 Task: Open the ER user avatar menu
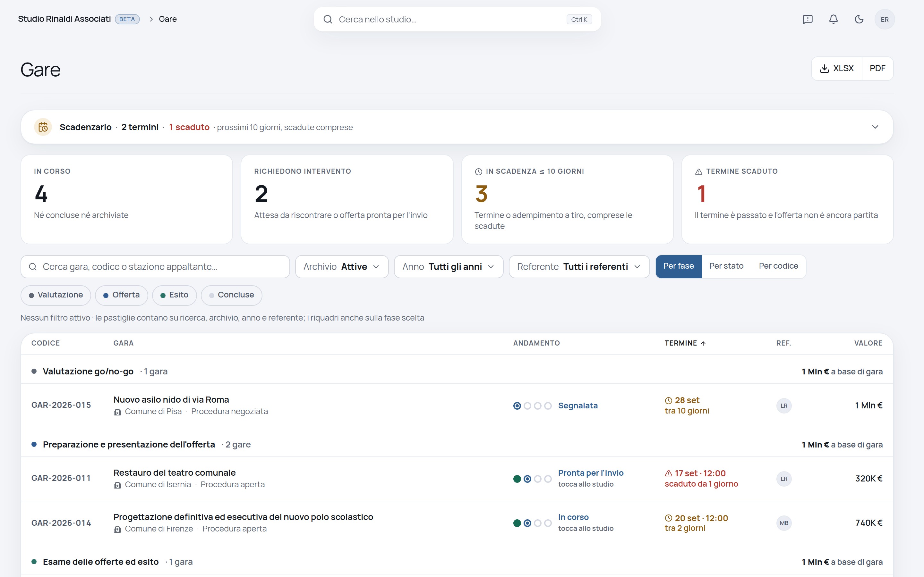884,20
